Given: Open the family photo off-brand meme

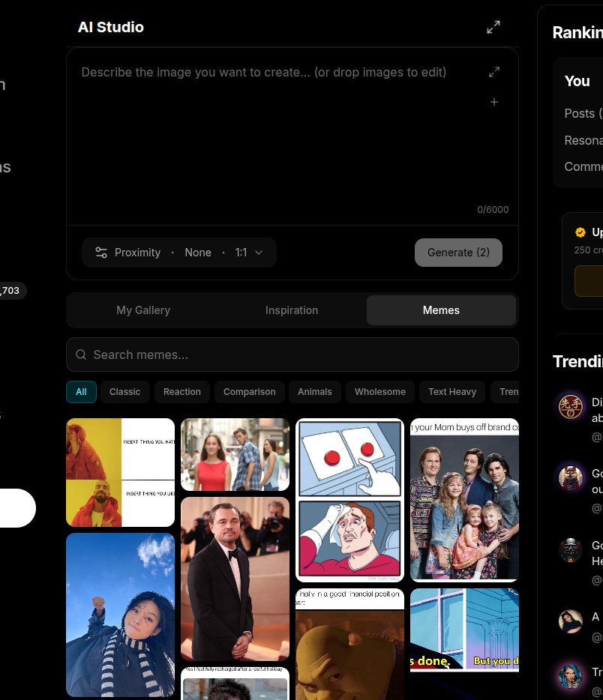Looking at the screenshot, I should [x=464, y=500].
